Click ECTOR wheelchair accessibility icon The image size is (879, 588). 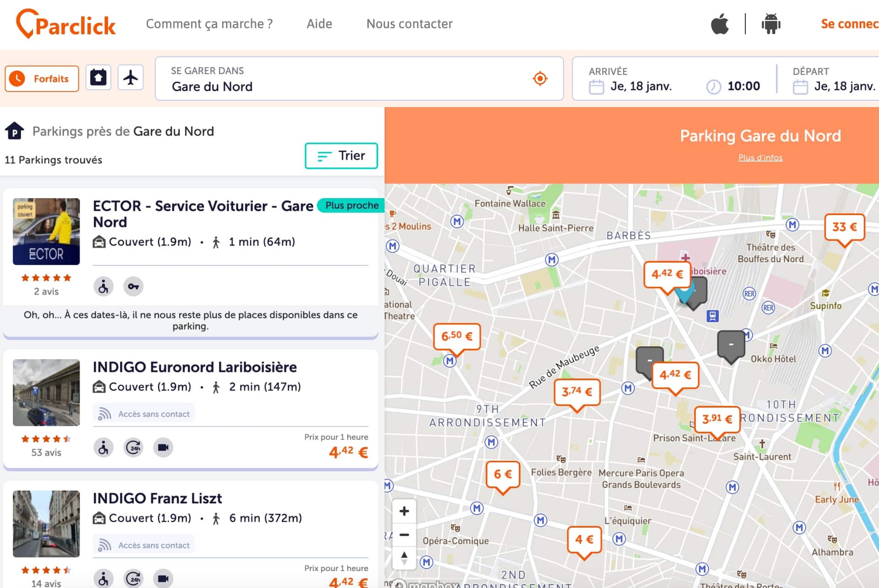tap(103, 286)
